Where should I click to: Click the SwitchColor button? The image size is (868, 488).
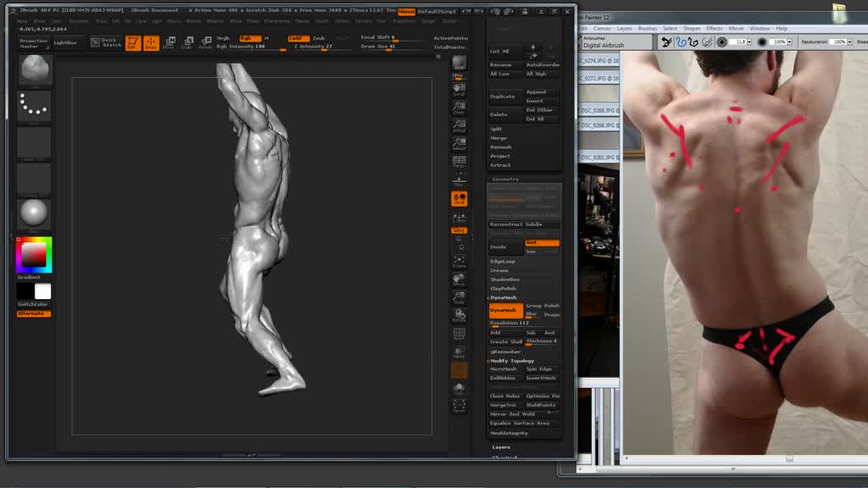(x=33, y=304)
